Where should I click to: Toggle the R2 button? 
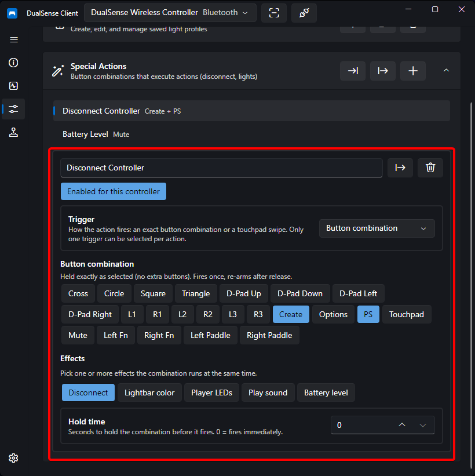(208, 314)
